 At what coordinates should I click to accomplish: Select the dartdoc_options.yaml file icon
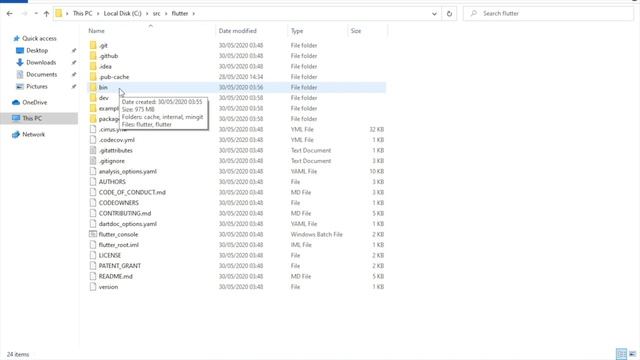tap(93, 224)
